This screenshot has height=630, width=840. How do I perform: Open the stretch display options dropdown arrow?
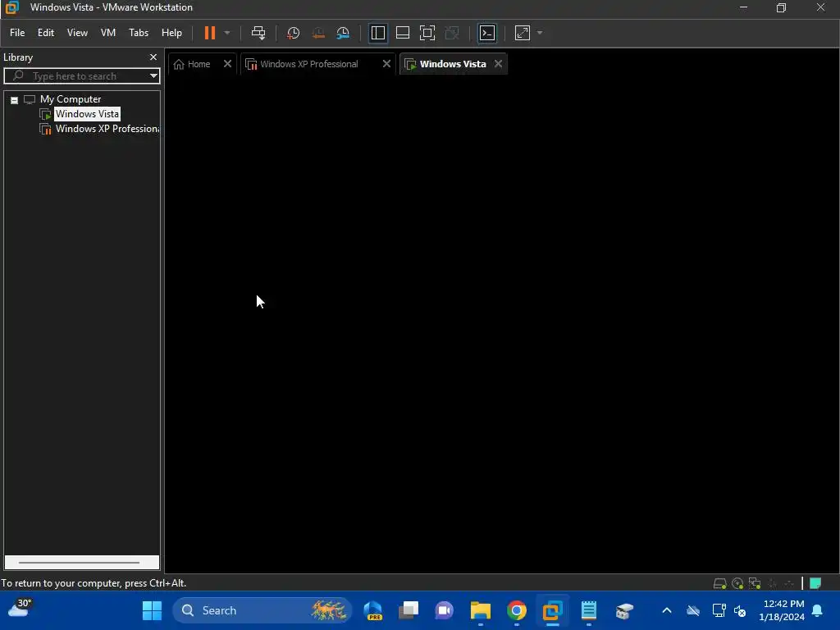[x=540, y=33]
